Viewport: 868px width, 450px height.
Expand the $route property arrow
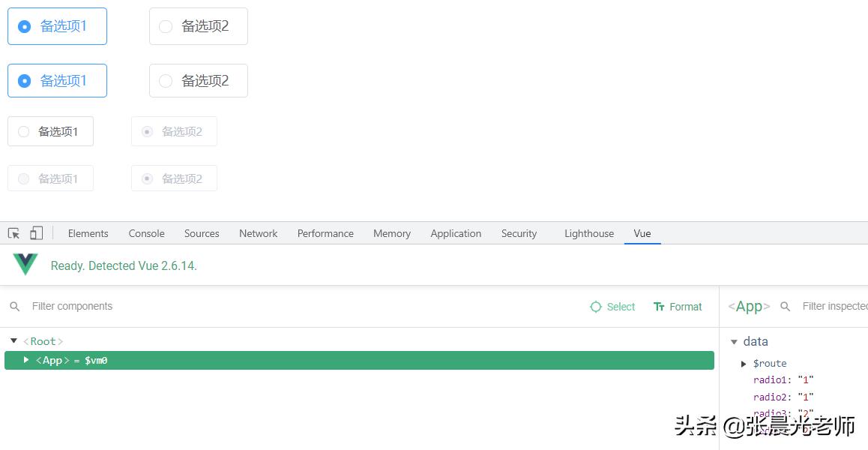pos(744,364)
